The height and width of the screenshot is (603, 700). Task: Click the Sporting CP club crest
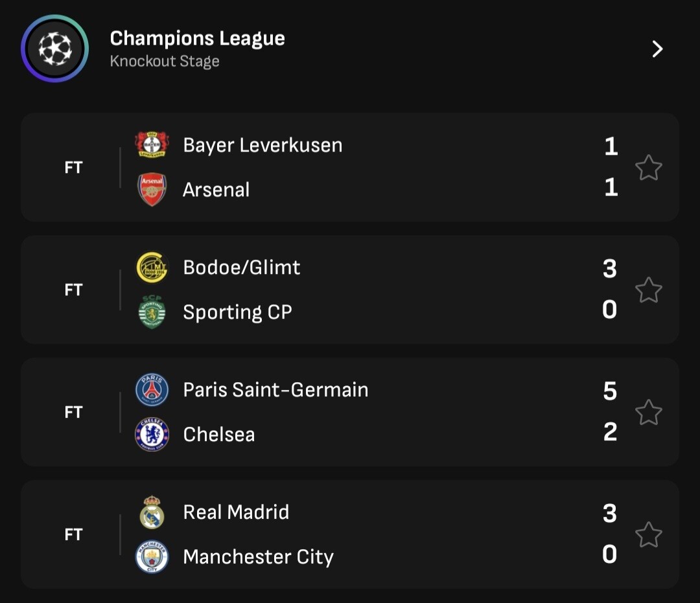152,312
